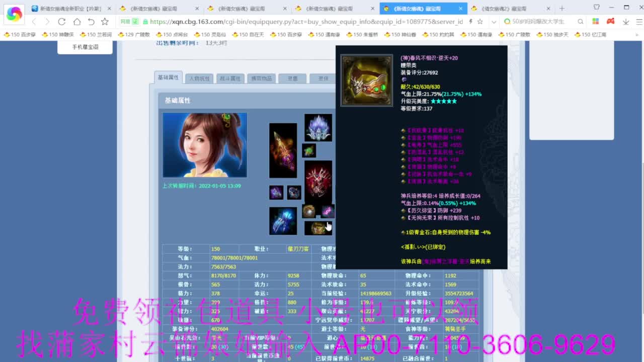644x362 pixels.
Task: Click the colorful browser logo
Action: coord(14,14)
